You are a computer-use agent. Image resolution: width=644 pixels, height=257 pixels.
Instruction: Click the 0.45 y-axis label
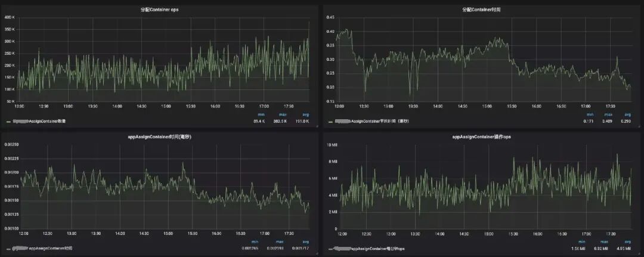tap(329, 17)
